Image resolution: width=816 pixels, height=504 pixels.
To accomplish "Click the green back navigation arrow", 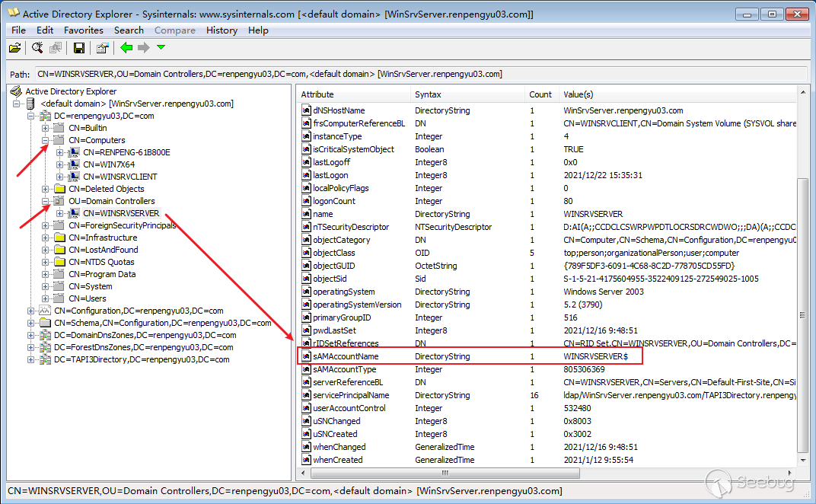I will click(x=126, y=48).
